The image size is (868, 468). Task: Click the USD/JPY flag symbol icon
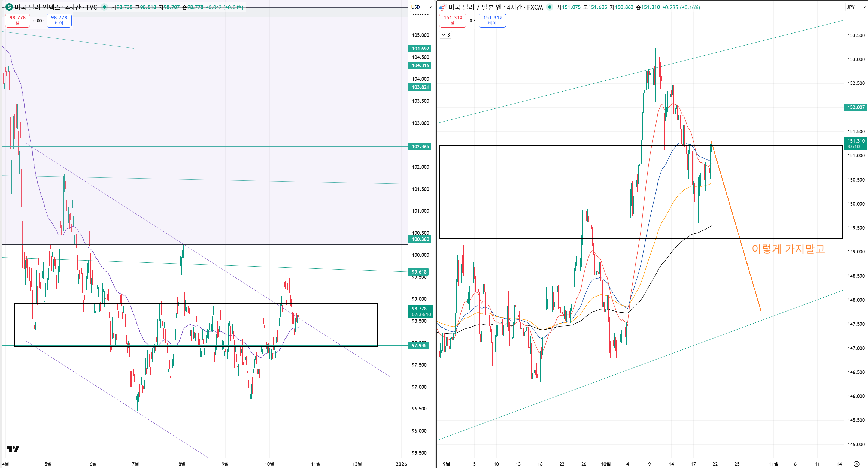[442, 7]
